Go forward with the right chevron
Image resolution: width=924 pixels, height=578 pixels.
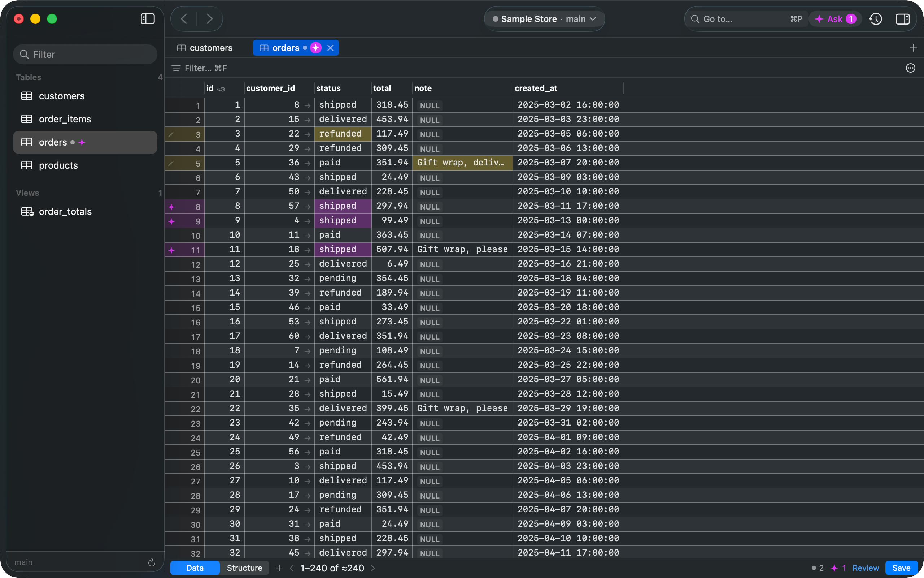[x=209, y=19]
